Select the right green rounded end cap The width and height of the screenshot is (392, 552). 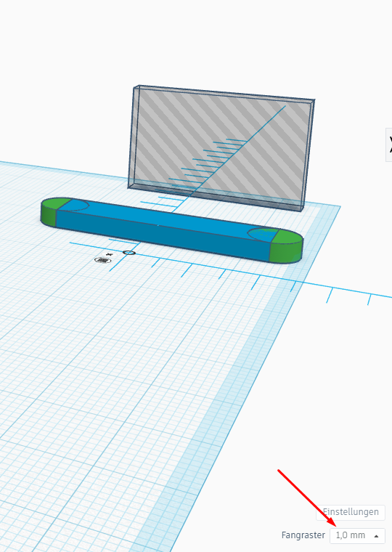288,248
